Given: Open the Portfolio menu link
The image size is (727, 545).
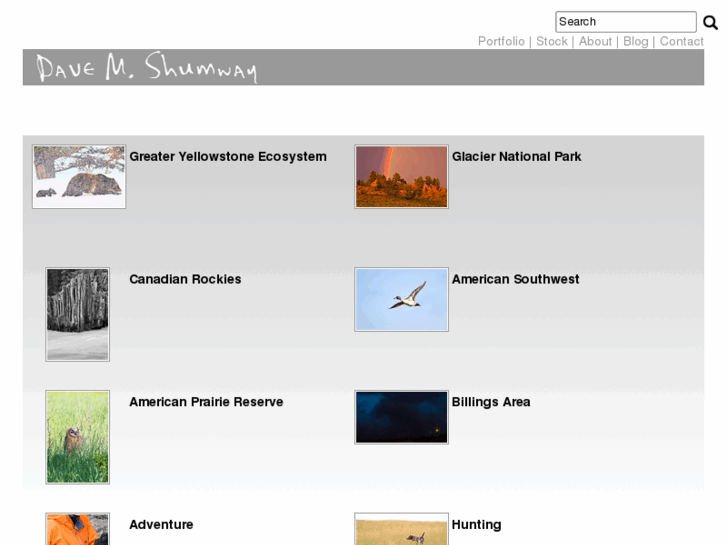Looking at the screenshot, I should pyautogui.click(x=501, y=41).
